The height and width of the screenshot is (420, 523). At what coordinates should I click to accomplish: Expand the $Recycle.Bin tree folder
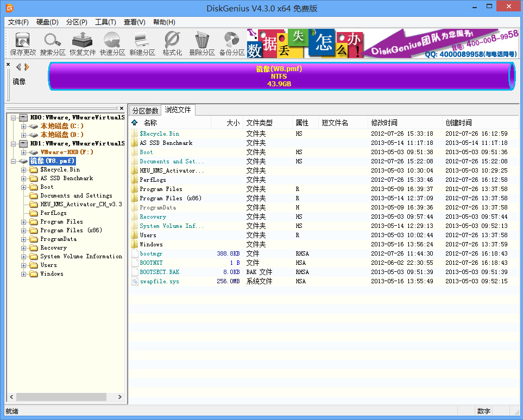[23, 170]
